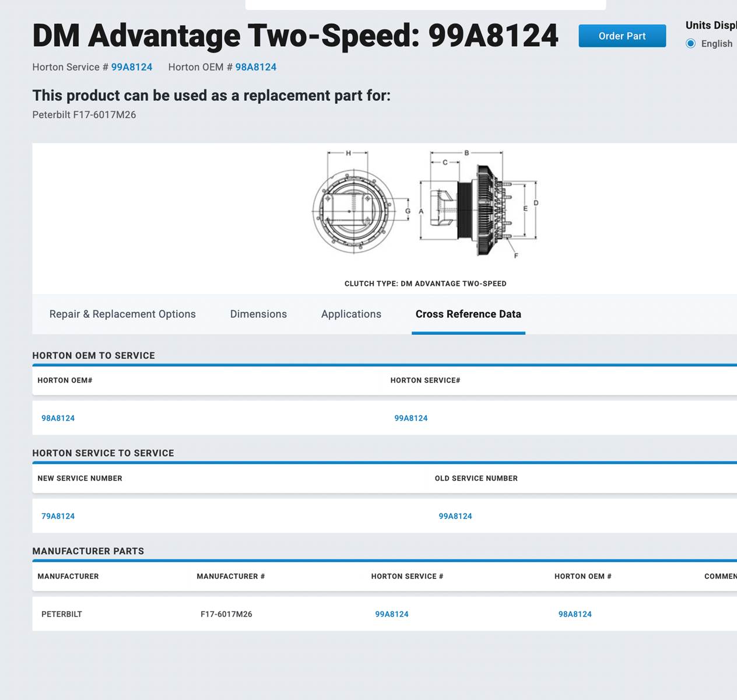This screenshot has width=737, height=700.
Task: Click the Order Part button
Action: 622,36
